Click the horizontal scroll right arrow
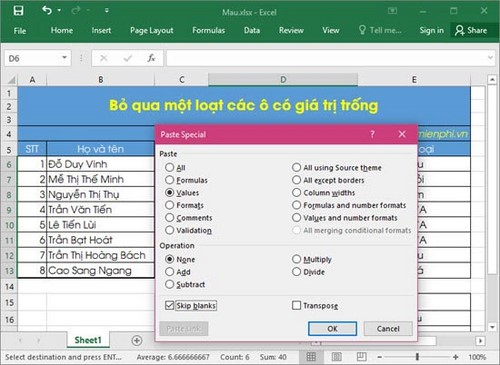The image size is (500, 365). 480,341
